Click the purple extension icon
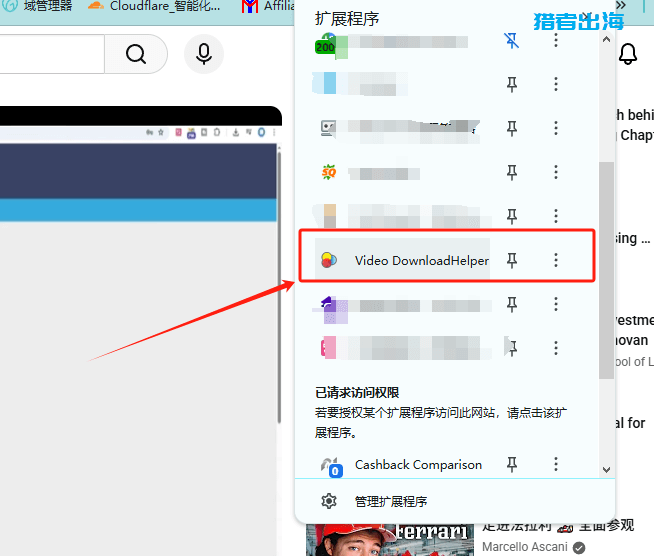Image resolution: width=654 pixels, height=556 pixels. tap(331, 309)
